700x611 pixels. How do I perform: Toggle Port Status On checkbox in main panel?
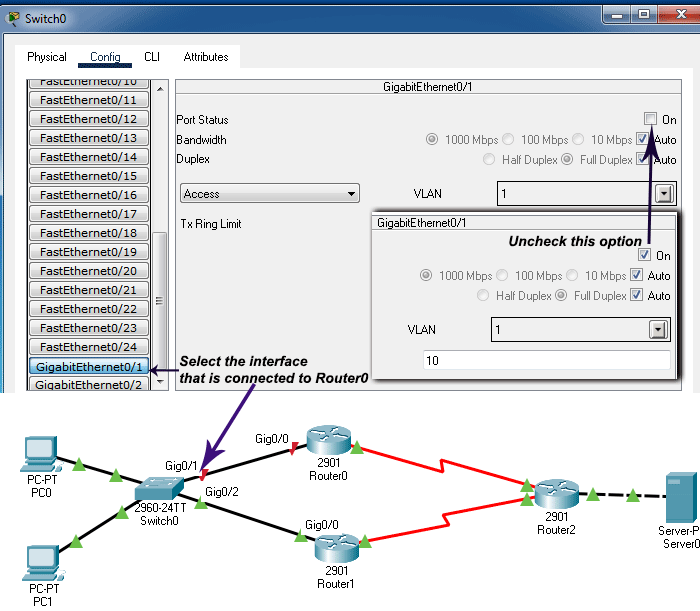click(x=650, y=119)
